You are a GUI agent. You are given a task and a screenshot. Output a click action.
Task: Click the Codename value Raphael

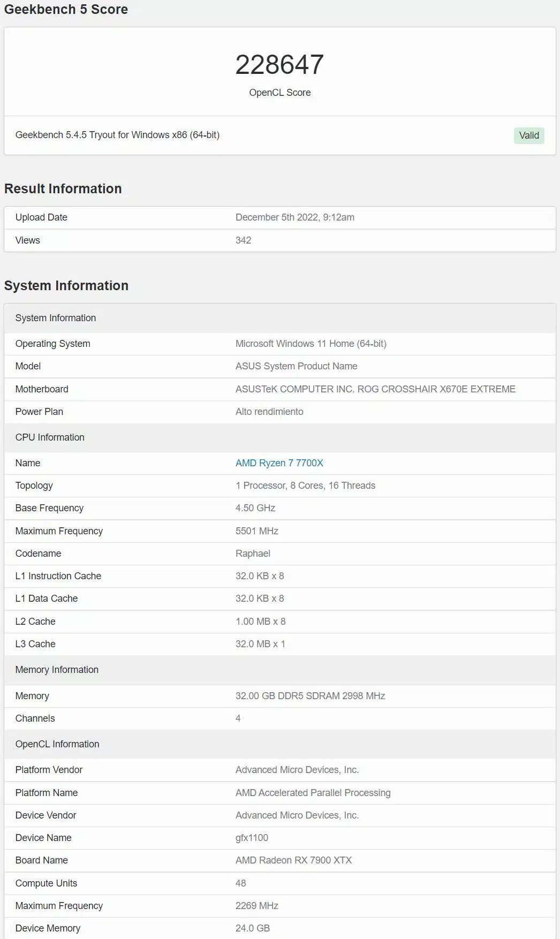coord(253,554)
